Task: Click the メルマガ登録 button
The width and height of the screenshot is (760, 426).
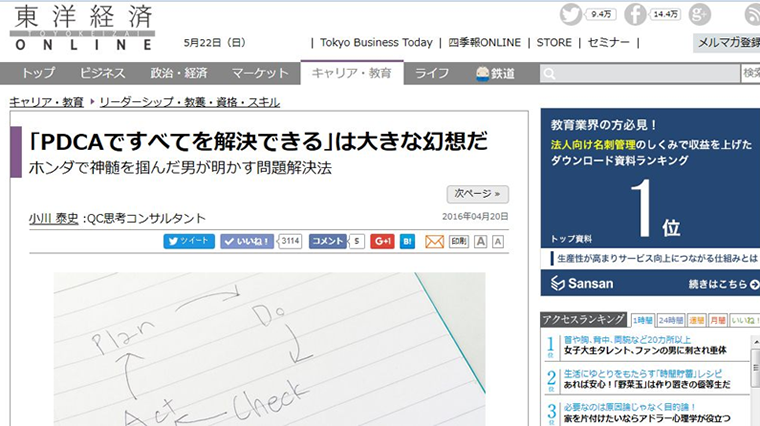Action: pyautogui.click(x=727, y=43)
